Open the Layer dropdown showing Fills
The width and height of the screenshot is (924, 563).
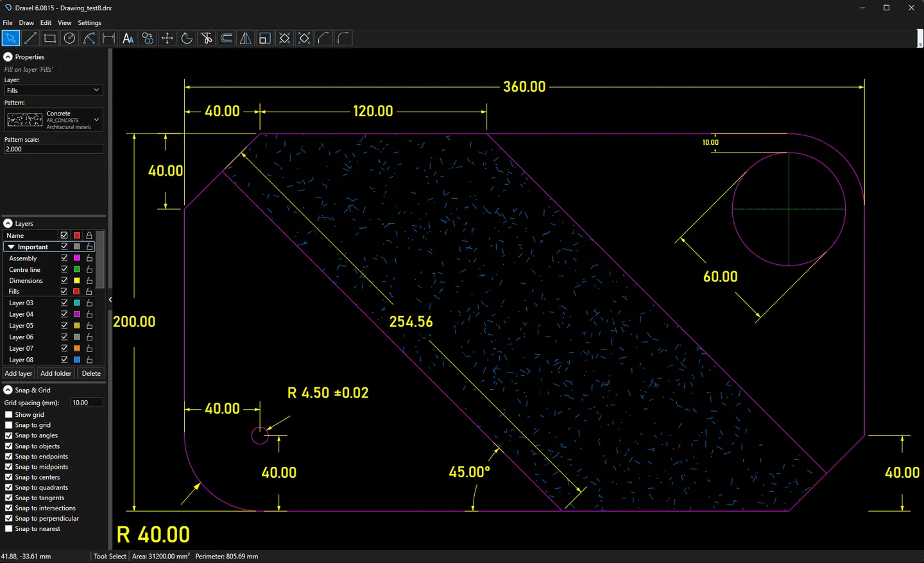[53, 90]
